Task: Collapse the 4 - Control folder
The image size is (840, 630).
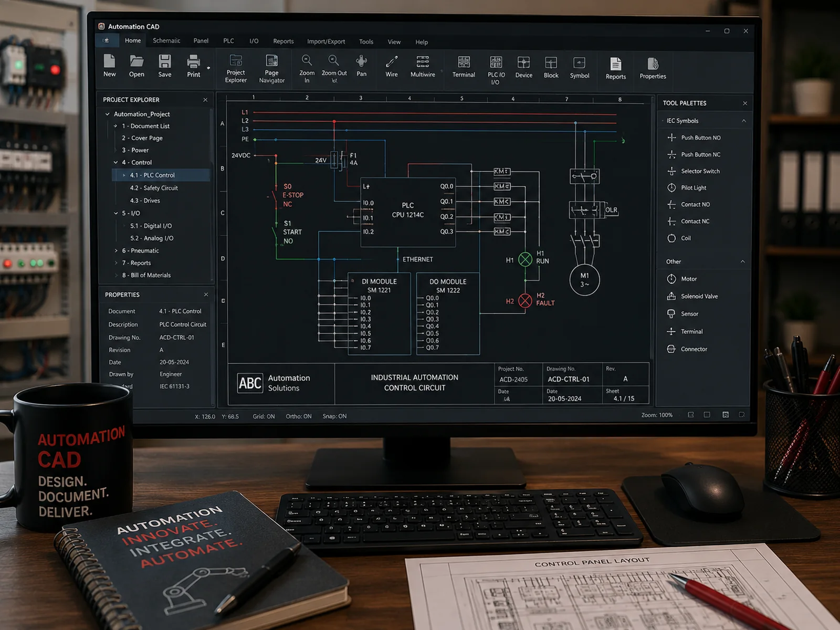Action: (x=115, y=162)
